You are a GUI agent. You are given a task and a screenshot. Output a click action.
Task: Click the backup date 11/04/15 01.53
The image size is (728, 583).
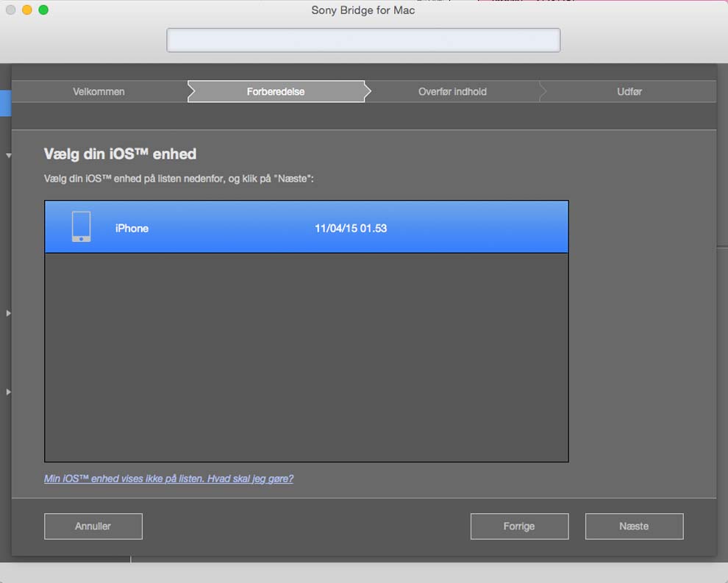point(351,229)
